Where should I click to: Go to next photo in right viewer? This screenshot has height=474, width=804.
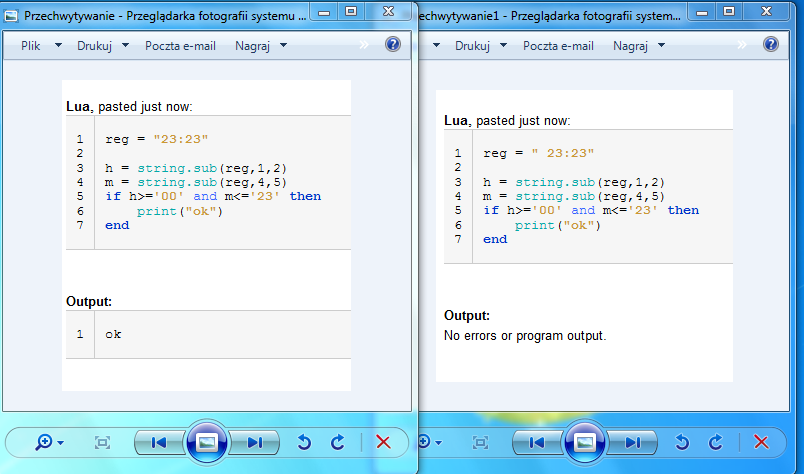[633, 442]
